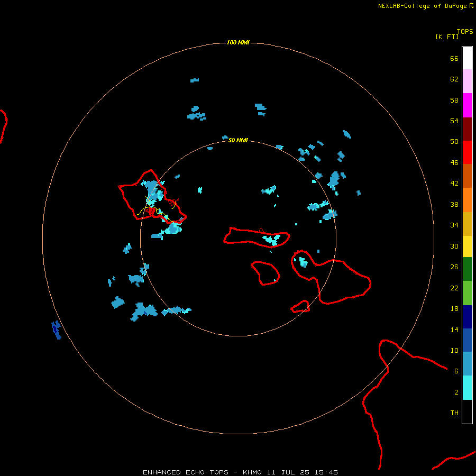Click the light green legend swatch above 26
The width and height of the screenshot is (476, 476).
pos(467,292)
